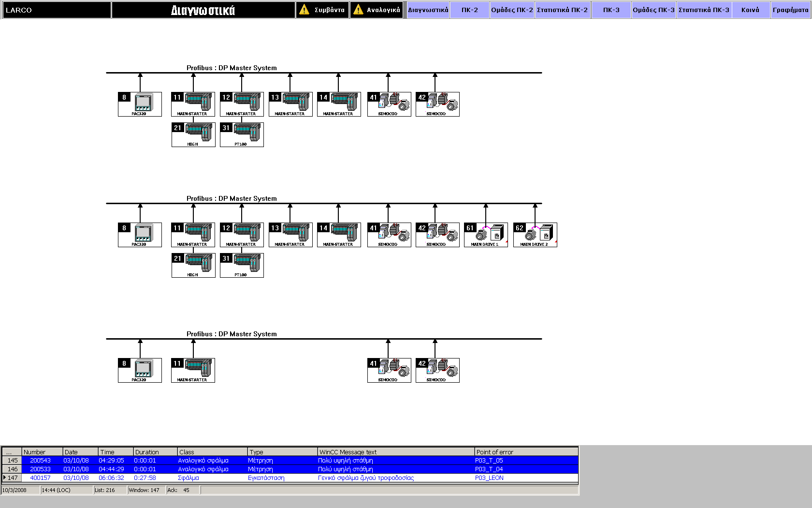Open the Συμβάντα warning button
812x508 pixels.
pos(322,10)
